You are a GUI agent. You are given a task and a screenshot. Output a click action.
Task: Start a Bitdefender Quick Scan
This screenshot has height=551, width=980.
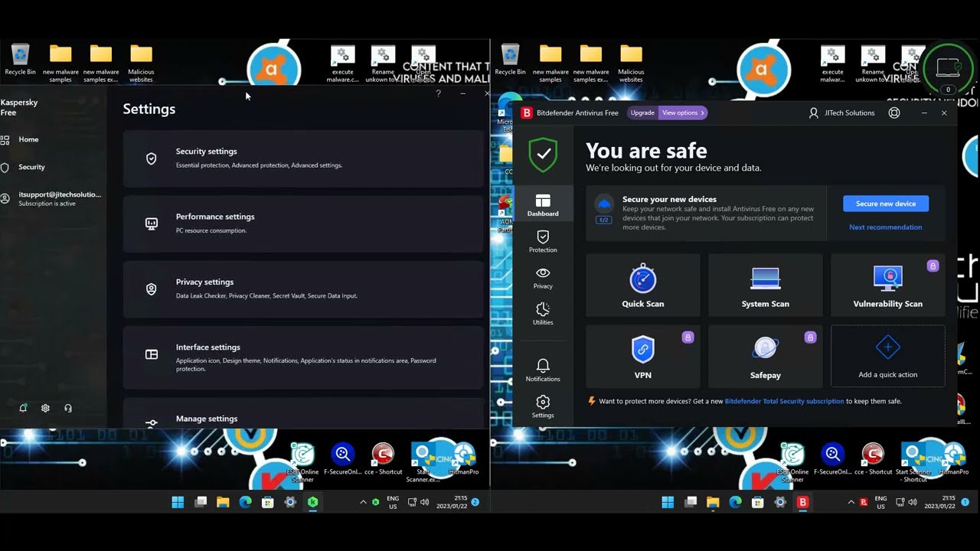[642, 285]
